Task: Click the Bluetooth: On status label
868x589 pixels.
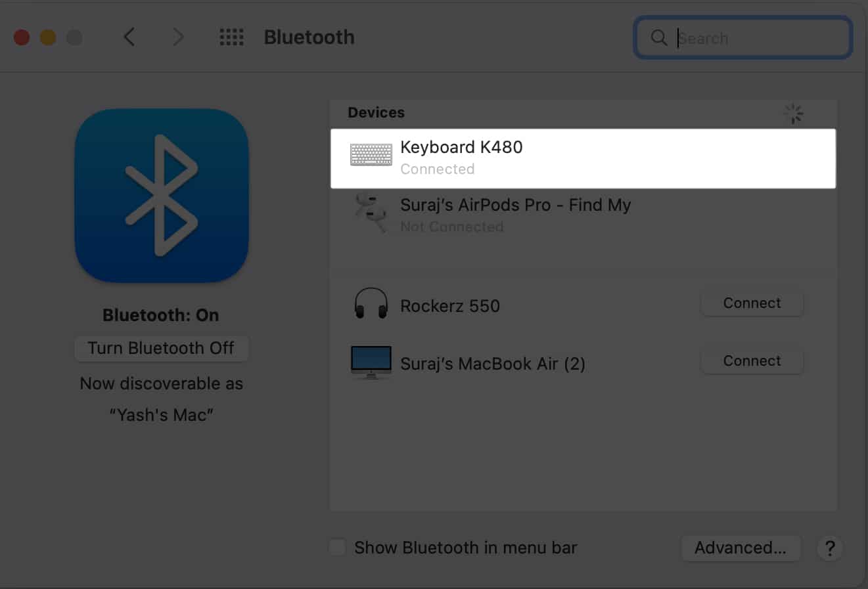Action: pos(161,315)
